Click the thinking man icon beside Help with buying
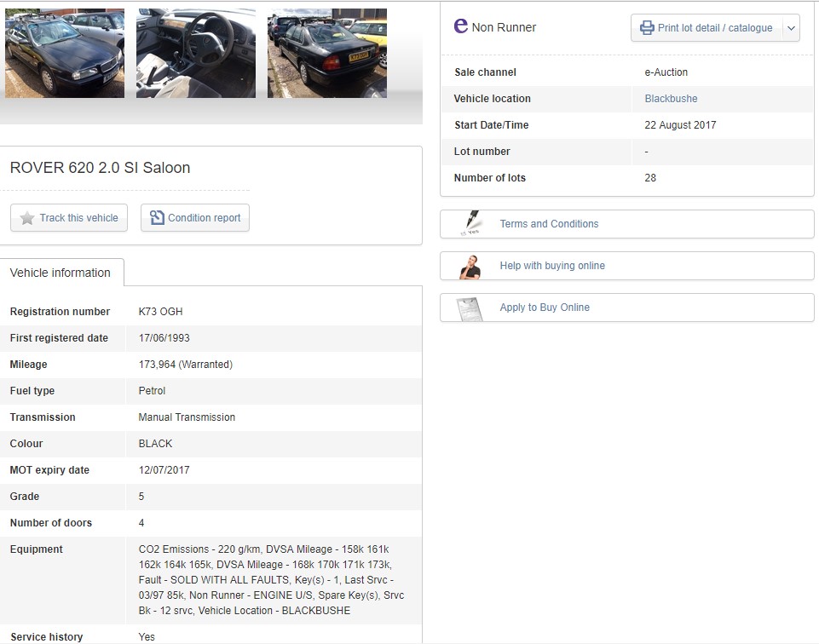The width and height of the screenshot is (819, 644). point(470,266)
